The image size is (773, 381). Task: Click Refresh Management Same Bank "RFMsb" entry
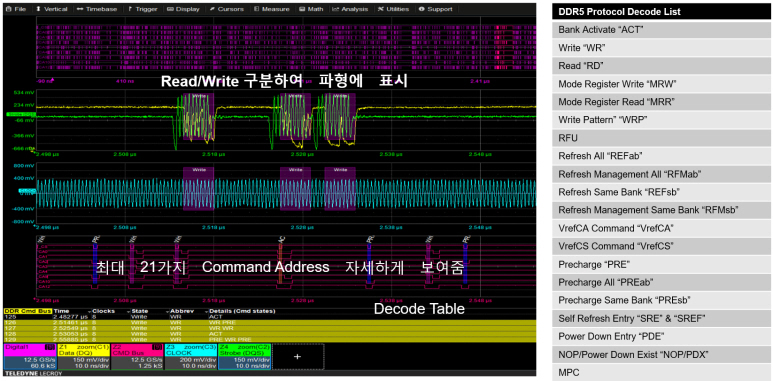click(662, 210)
